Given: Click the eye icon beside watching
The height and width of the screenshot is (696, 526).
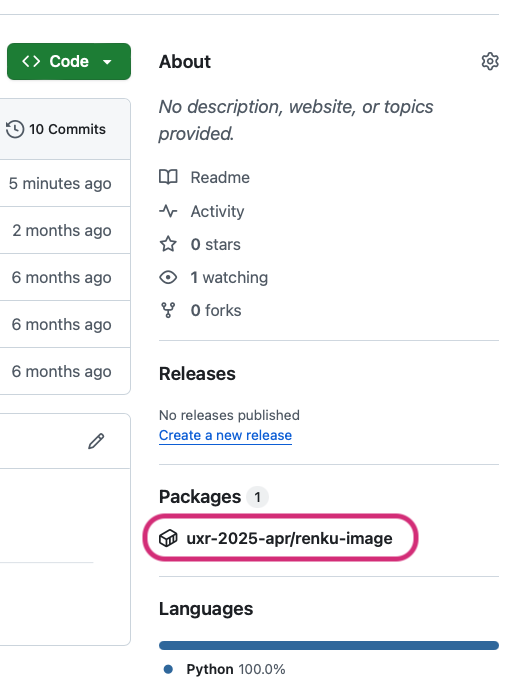Looking at the screenshot, I should (168, 277).
